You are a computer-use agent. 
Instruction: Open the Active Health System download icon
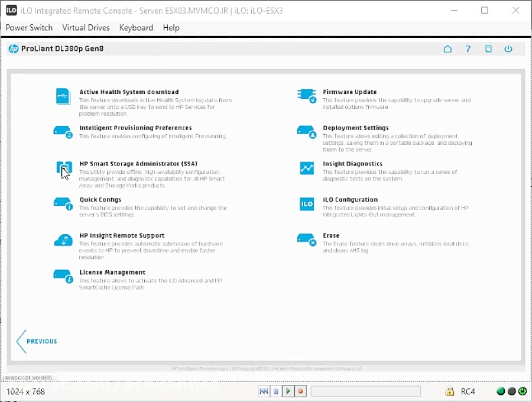[x=63, y=96]
